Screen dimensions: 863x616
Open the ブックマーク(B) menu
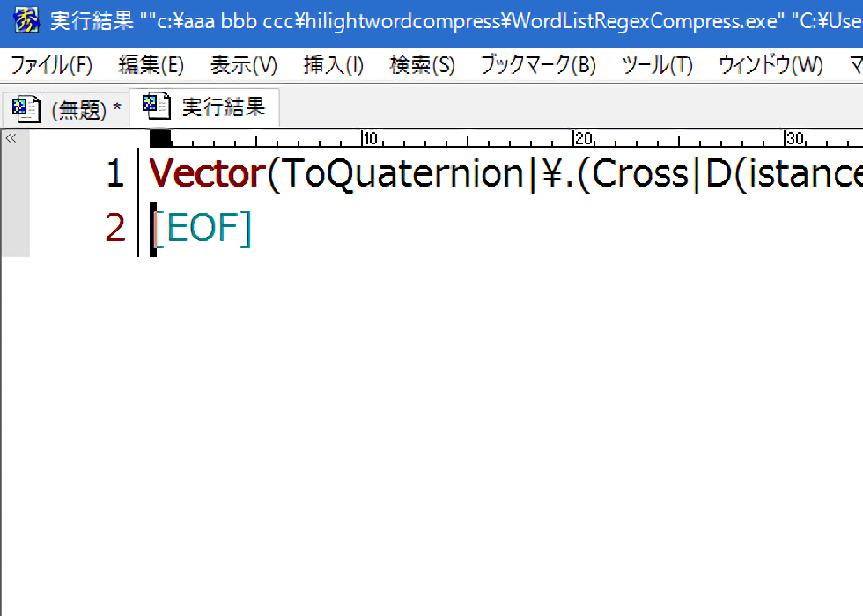coord(537,65)
